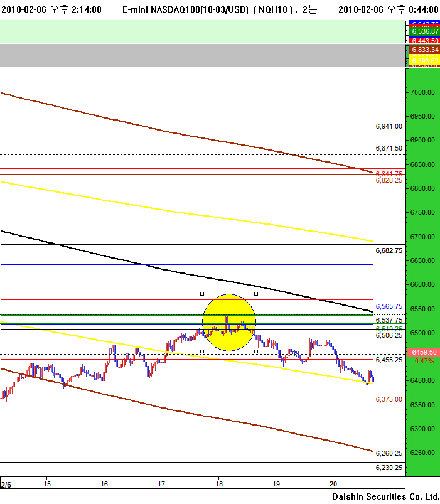440x504 pixels.
Task: Select the 6,455.25 level label
Action: click(389, 360)
